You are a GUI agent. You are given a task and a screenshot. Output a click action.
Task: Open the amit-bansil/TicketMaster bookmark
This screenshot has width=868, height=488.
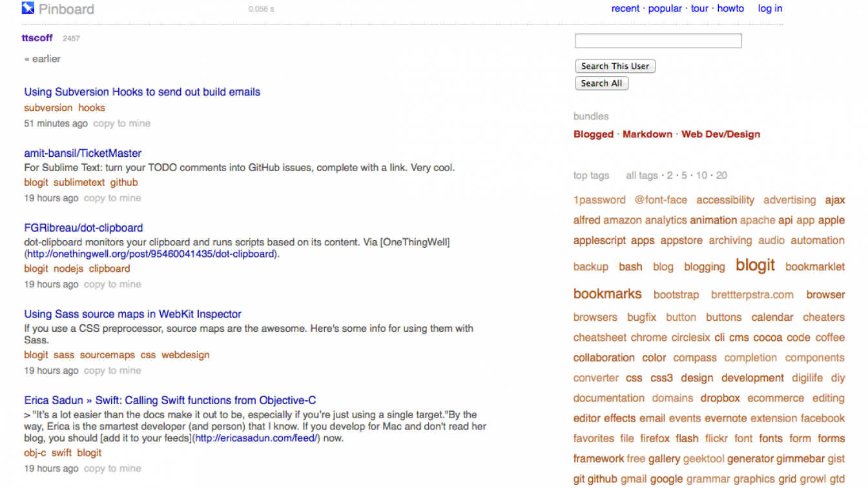[x=83, y=153]
